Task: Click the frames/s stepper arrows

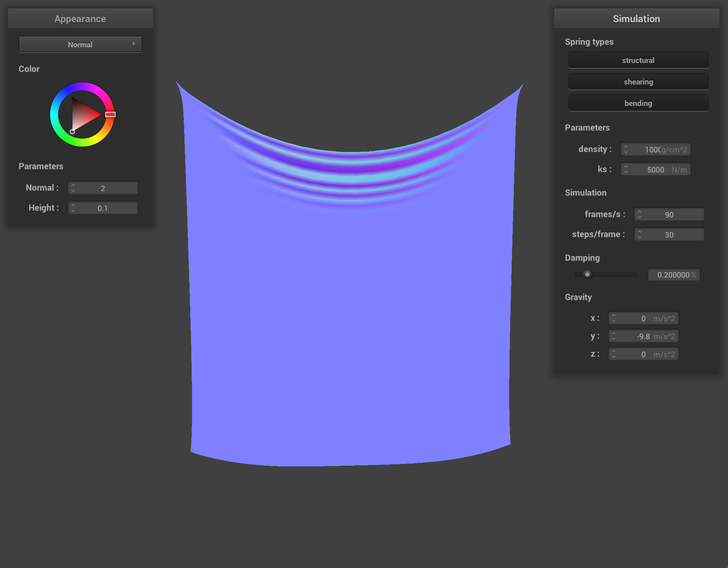Action: (x=639, y=214)
